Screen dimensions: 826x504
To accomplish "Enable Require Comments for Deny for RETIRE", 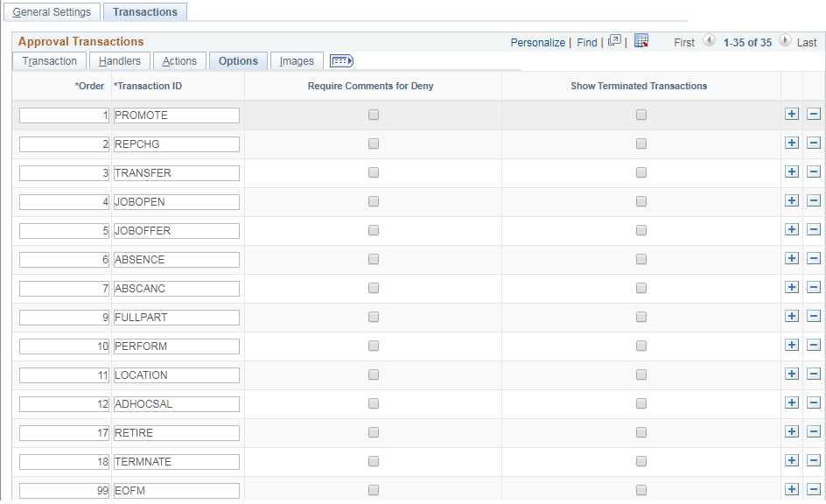I will click(374, 431).
